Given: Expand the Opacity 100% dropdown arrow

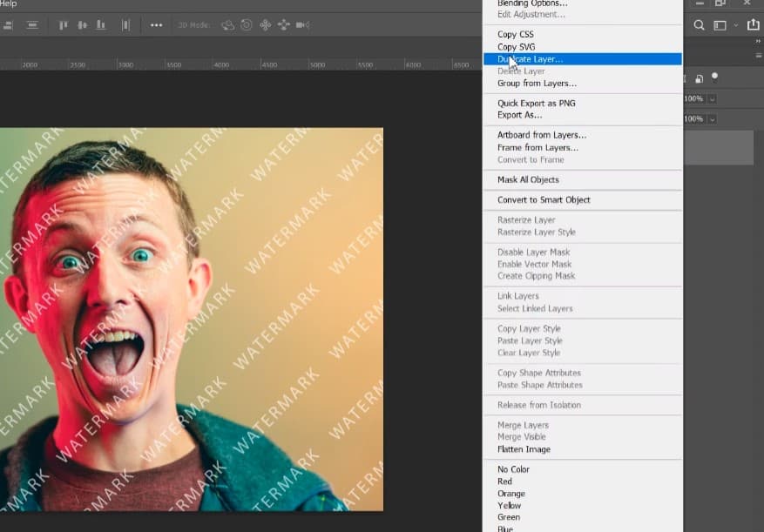Looking at the screenshot, I should pos(712,99).
